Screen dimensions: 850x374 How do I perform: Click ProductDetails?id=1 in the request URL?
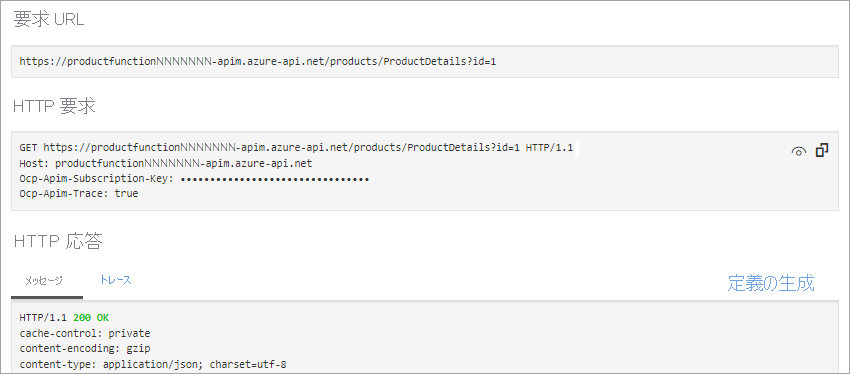pyautogui.click(x=440, y=61)
